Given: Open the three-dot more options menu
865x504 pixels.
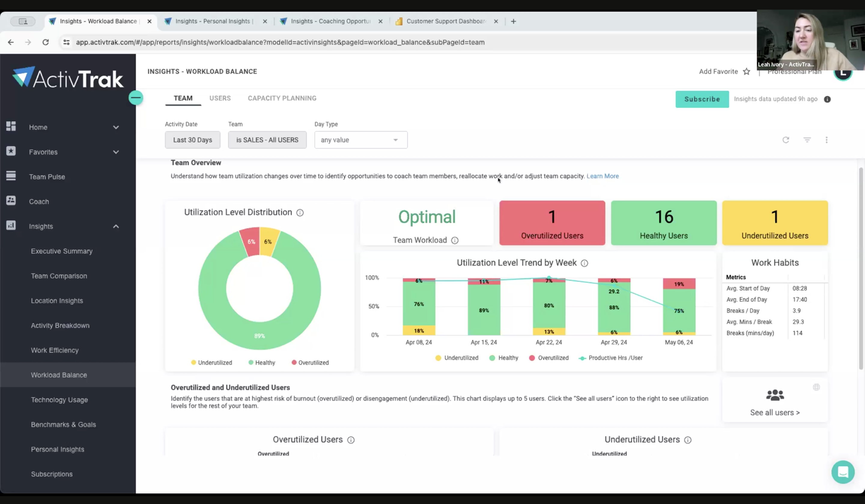Looking at the screenshot, I should 827,140.
